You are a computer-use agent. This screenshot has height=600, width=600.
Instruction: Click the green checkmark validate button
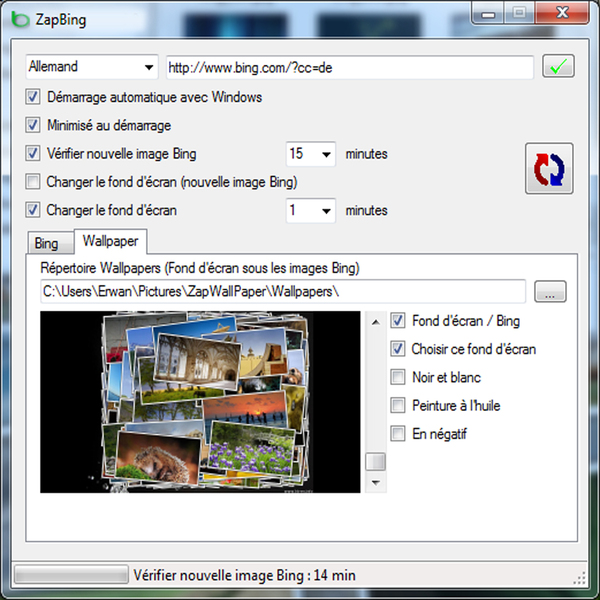pos(558,66)
